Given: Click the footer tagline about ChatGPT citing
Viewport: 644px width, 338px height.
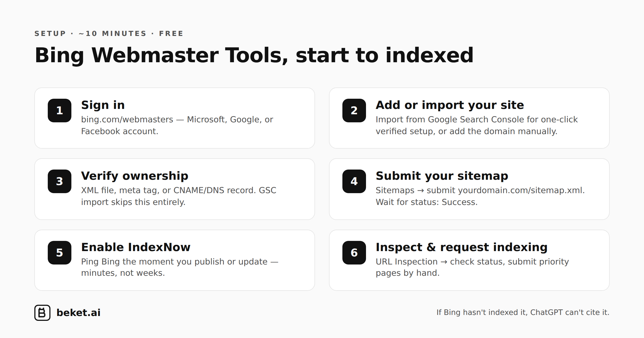Looking at the screenshot, I should tap(523, 313).
